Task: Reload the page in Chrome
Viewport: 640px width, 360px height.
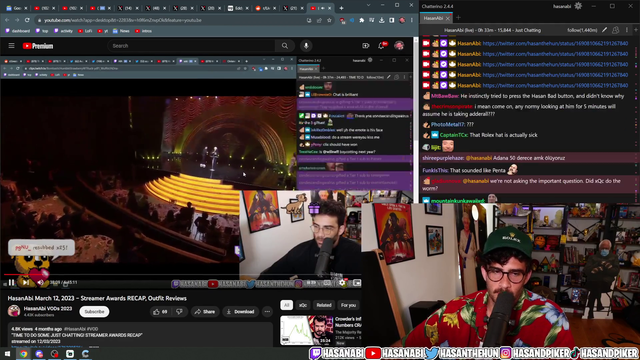Action: [27, 20]
